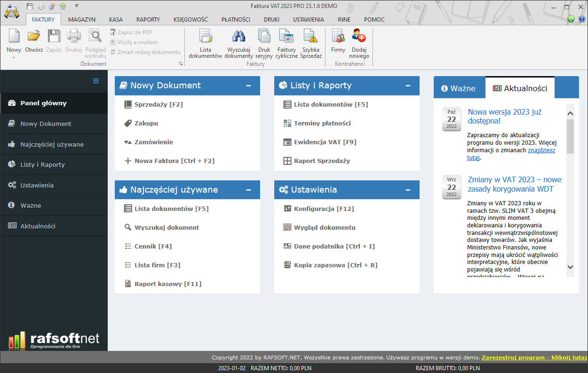Select Najczęściej używane in the sidebar

click(54, 144)
